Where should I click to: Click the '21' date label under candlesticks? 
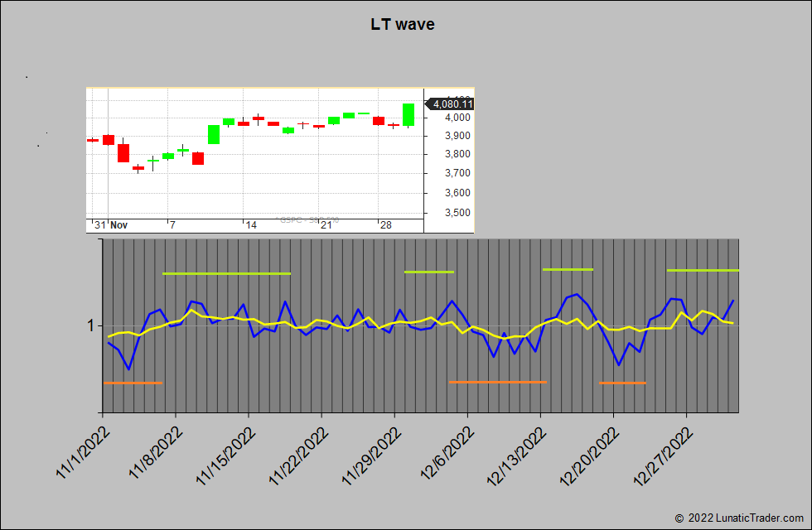(x=326, y=225)
